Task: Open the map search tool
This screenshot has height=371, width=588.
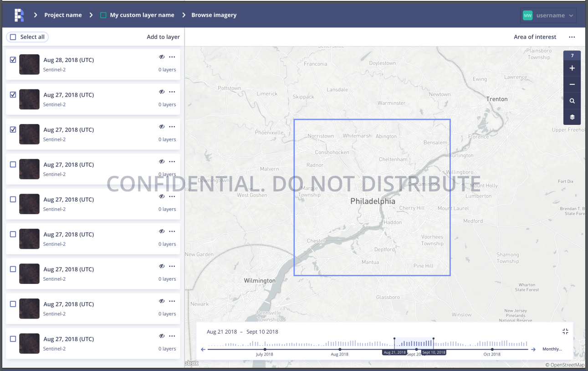Action: click(x=572, y=101)
